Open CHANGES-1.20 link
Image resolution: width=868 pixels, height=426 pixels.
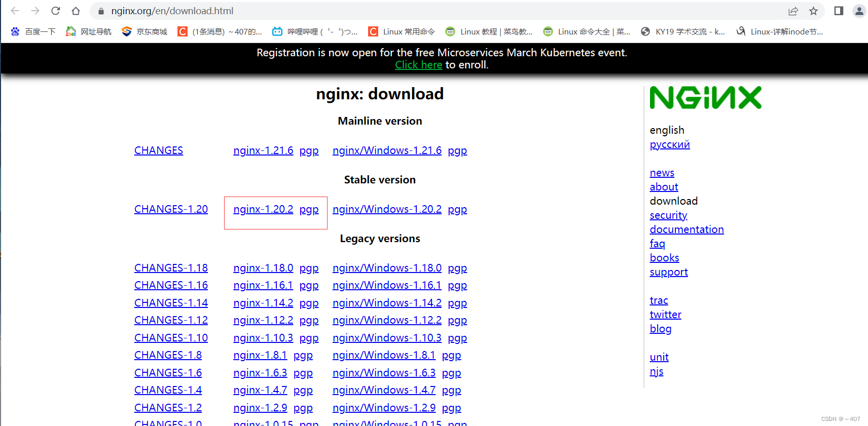click(171, 209)
